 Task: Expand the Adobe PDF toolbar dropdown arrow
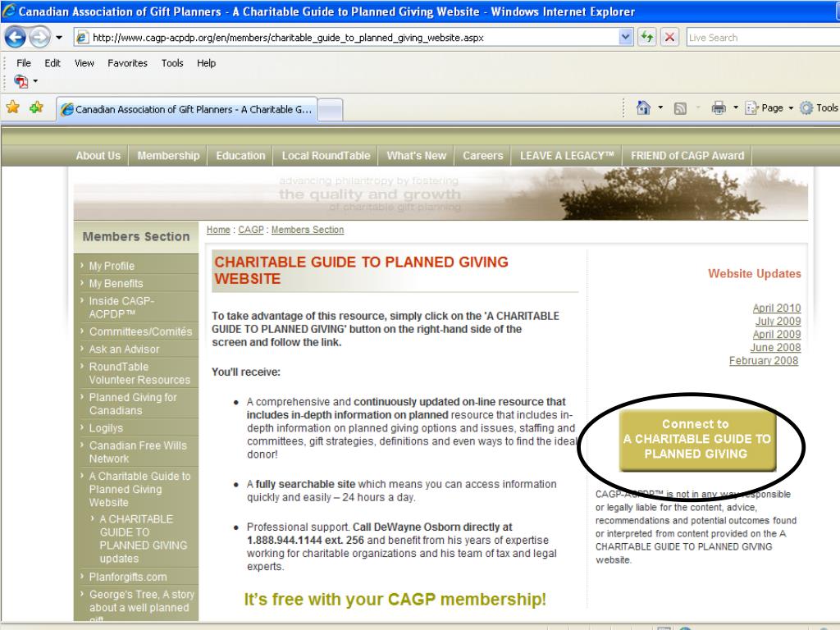[x=35, y=81]
